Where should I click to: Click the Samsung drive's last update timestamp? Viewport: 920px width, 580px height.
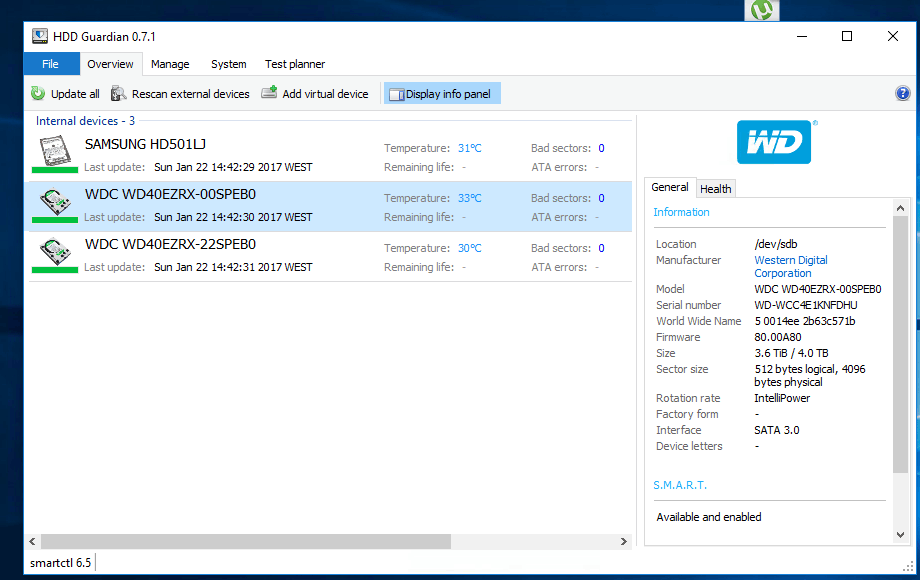pyautogui.click(x=233, y=167)
